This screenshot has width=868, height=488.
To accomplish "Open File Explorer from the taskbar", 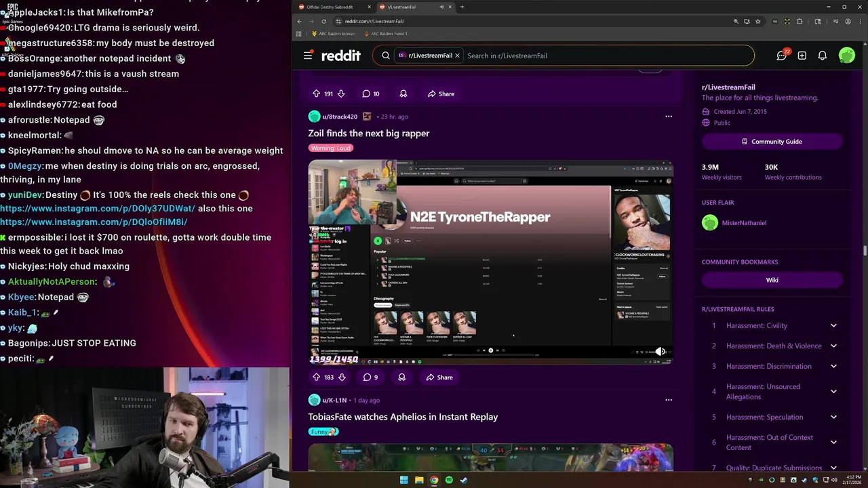I will click(419, 481).
